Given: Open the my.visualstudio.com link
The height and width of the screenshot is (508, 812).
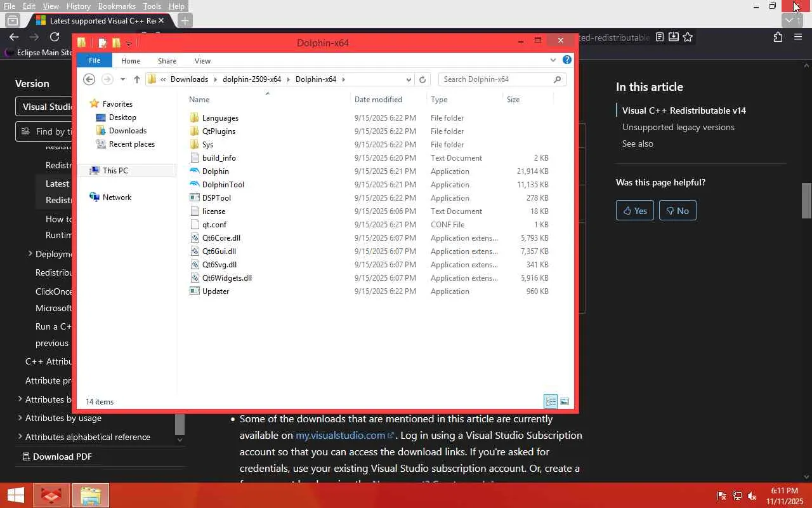Looking at the screenshot, I should (345, 435).
